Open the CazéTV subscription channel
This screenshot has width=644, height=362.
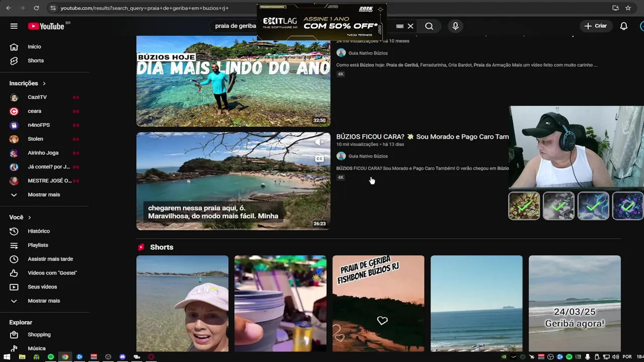click(37, 97)
